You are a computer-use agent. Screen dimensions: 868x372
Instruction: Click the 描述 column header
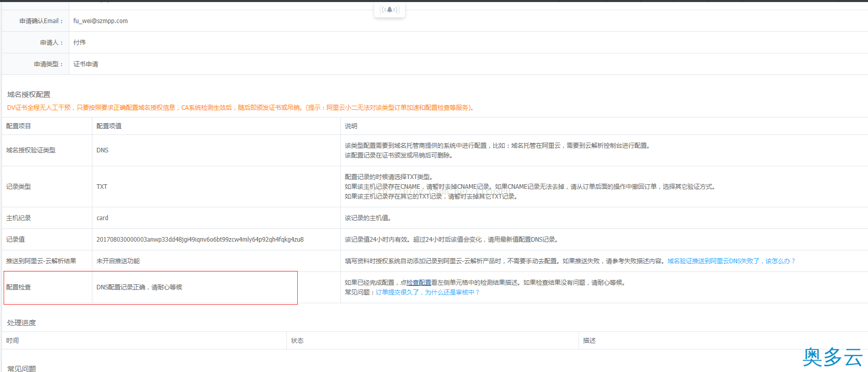[x=589, y=341]
